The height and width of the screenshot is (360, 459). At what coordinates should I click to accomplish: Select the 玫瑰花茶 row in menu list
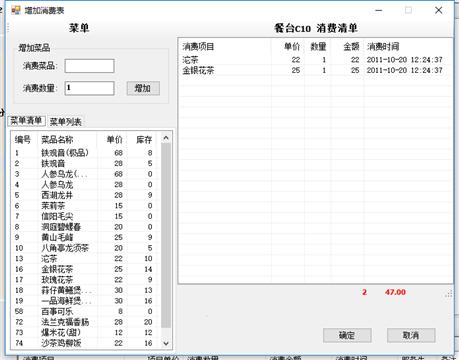point(85,280)
